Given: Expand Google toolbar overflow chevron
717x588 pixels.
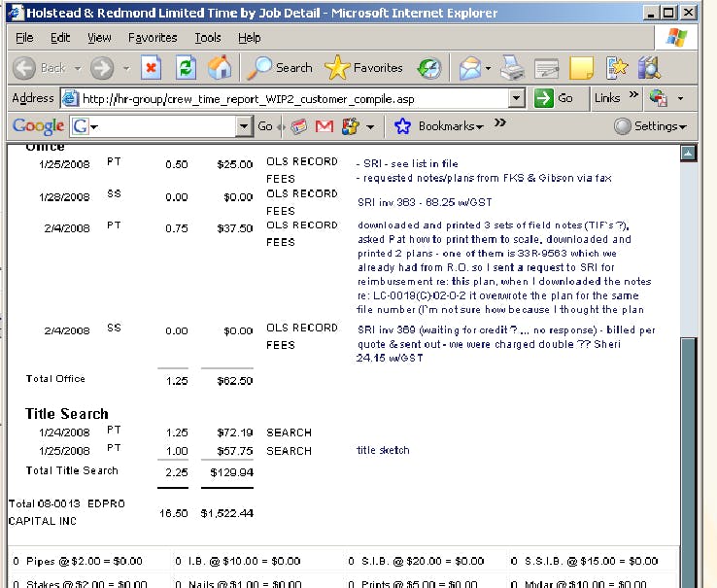Looking at the screenshot, I should pos(500,122).
